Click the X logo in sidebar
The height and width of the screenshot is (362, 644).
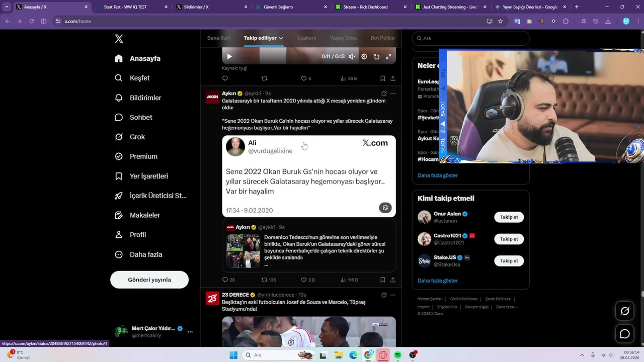(119, 39)
